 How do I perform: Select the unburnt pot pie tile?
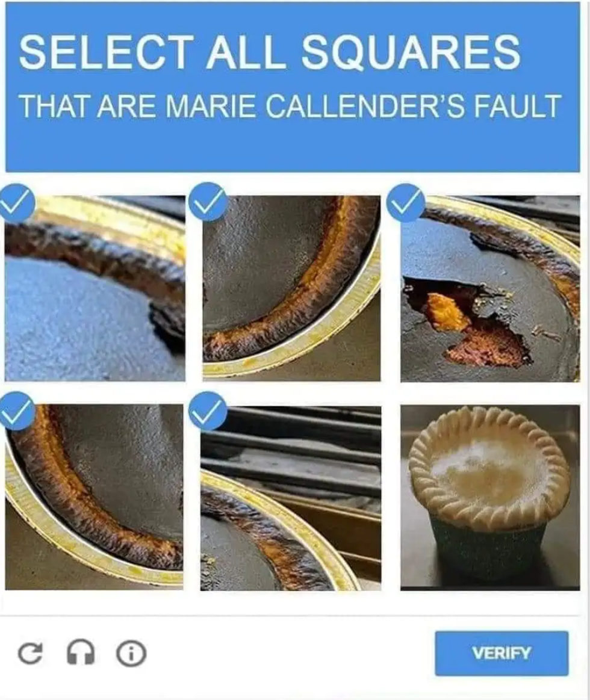coord(490,497)
